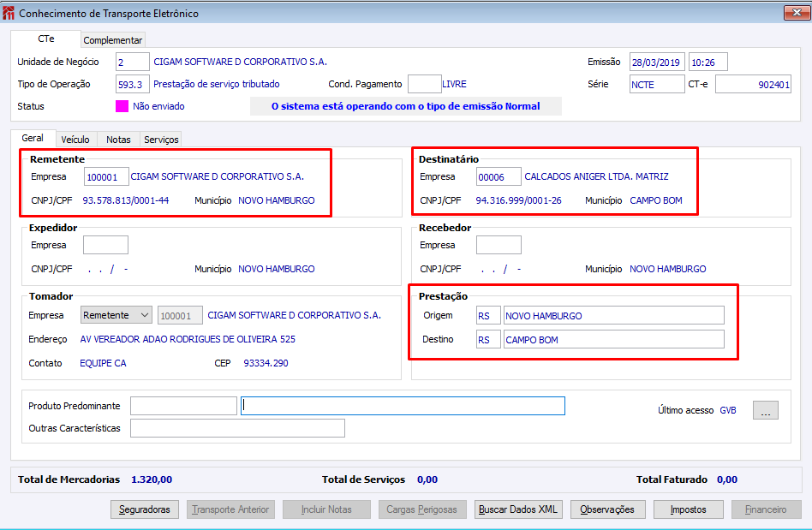Click the application icon in title bar
The width and height of the screenshot is (812, 530).
9,13
